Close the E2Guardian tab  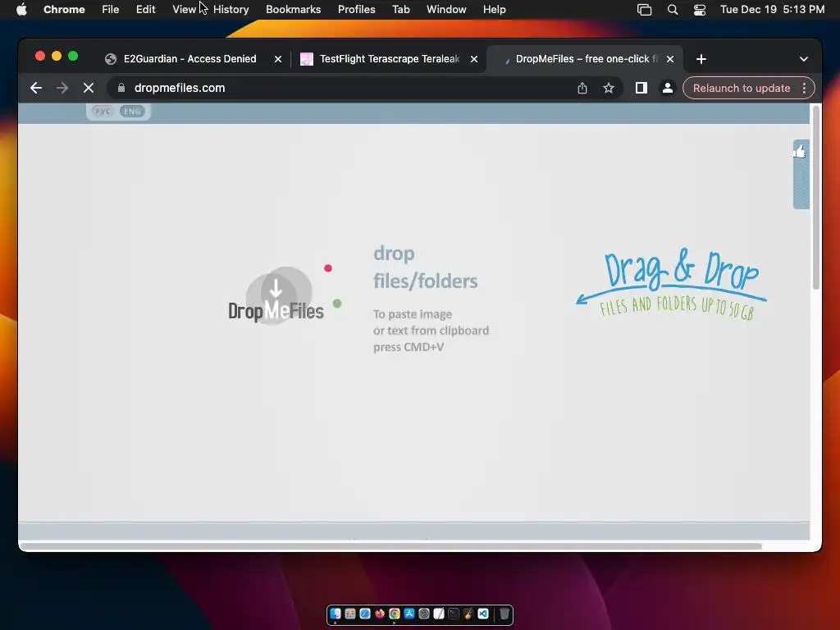tap(278, 59)
